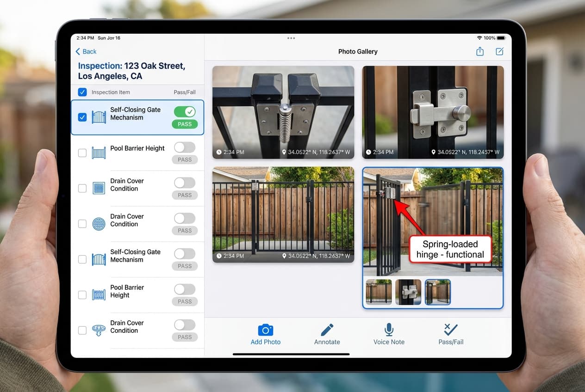Tap the Back button
The image size is (585, 392).
pyautogui.click(x=86, y=51)
